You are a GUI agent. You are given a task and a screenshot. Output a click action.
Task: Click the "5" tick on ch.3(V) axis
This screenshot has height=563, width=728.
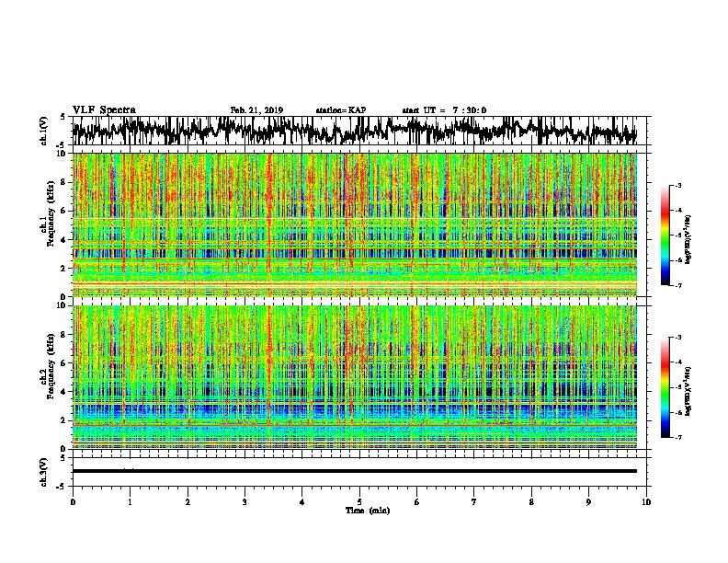click(64, 458)
